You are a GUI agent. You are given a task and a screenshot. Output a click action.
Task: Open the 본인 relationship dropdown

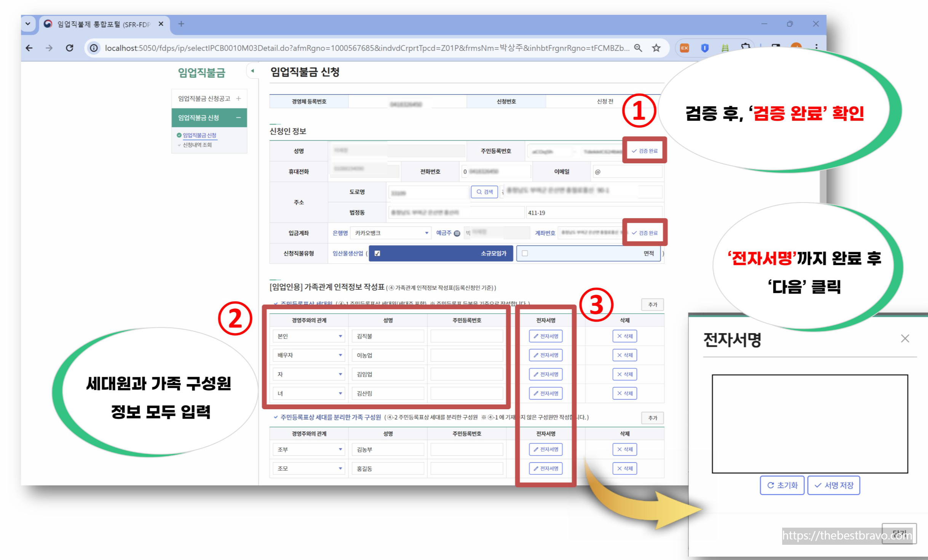pos(309,336)
